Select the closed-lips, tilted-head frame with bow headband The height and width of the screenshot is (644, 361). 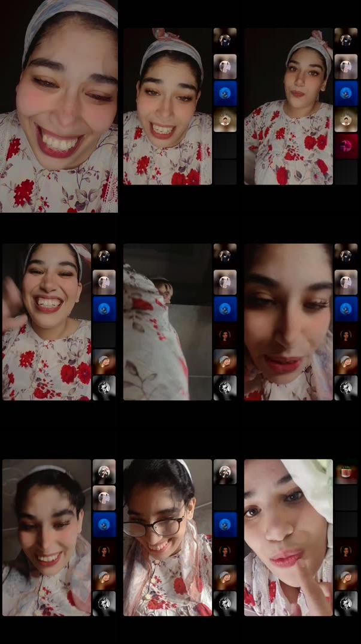(x=289, y=106)
